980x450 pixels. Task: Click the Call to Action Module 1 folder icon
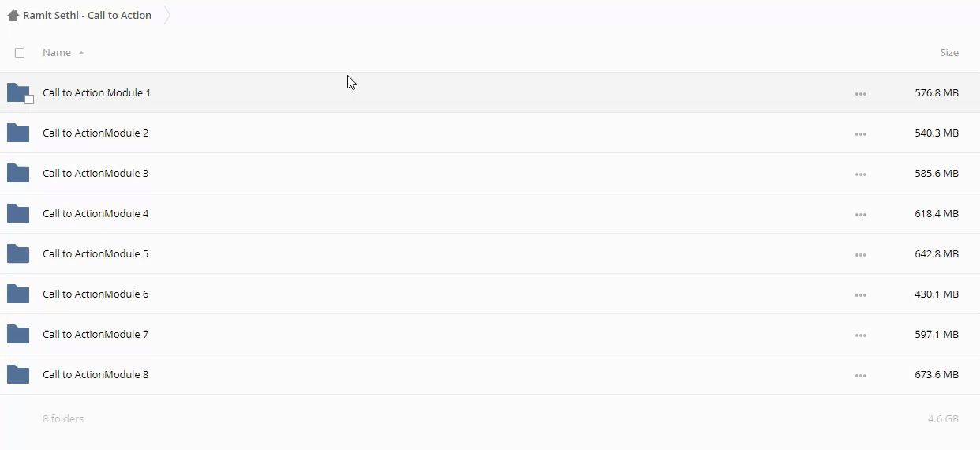point(17,92)
